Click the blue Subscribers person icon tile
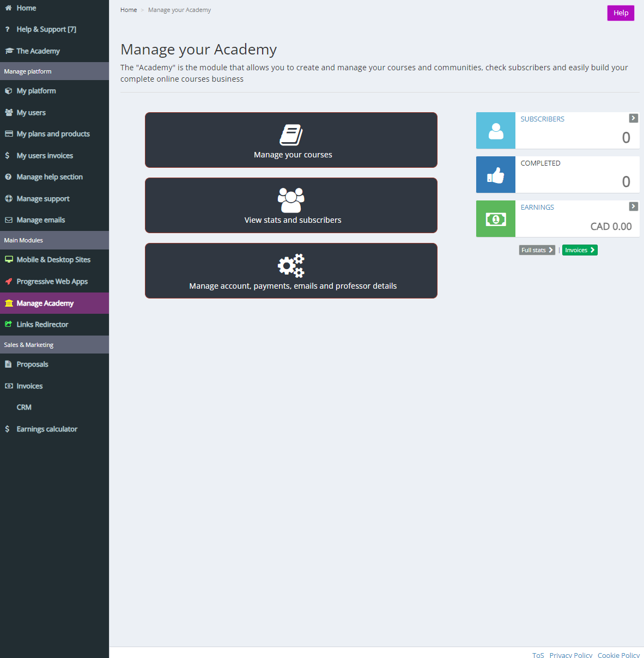Viewport: 644px width, 658px height. tap(495, 130)
